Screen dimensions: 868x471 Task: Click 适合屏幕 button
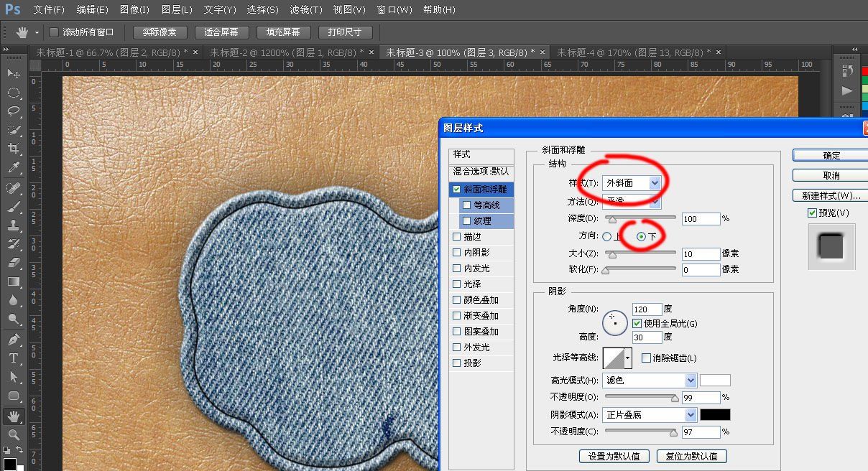(x=221, y=32)
